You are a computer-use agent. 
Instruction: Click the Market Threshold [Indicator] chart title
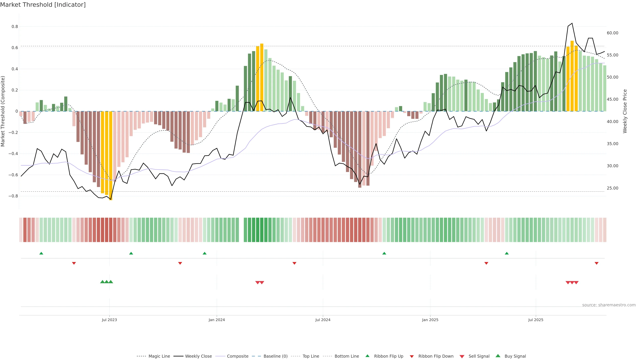click(43, 5)
